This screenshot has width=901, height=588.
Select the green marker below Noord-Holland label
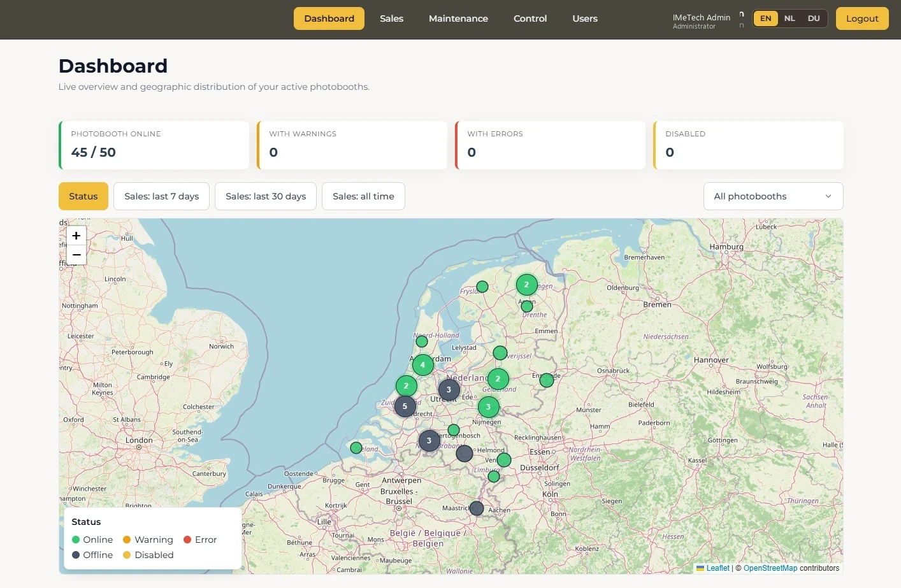422,341
